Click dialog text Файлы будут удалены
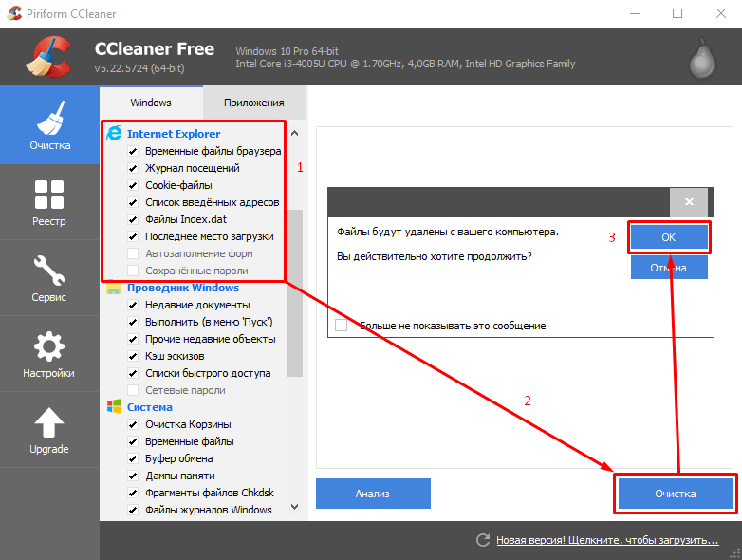742x560 pixels. 448,232
